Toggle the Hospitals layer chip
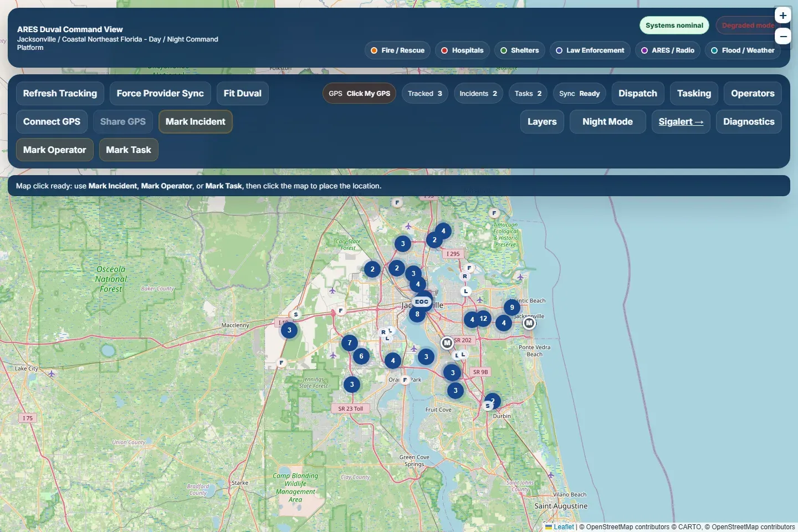 463,50
